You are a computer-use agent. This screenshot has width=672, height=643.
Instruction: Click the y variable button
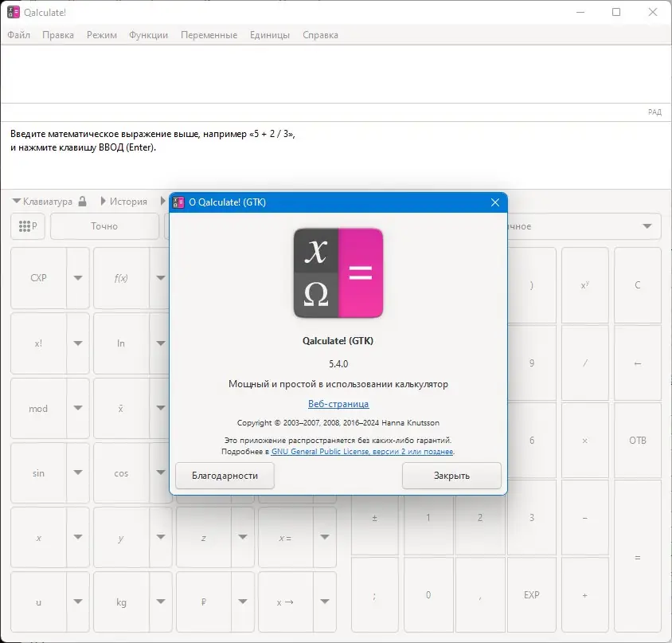point(121,538)
